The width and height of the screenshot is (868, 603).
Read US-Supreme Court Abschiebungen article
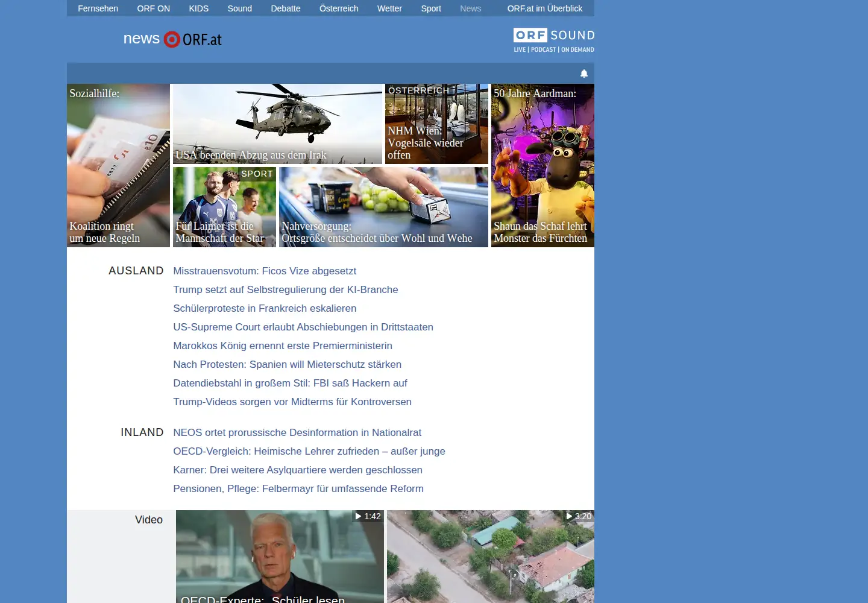point(303,327)
